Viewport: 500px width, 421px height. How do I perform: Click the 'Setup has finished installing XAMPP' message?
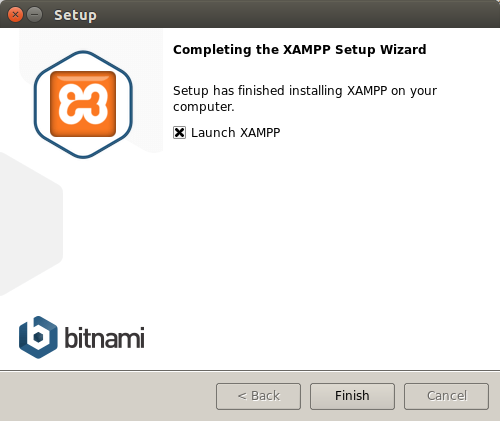pyautogui.click(x=305, y=98)
